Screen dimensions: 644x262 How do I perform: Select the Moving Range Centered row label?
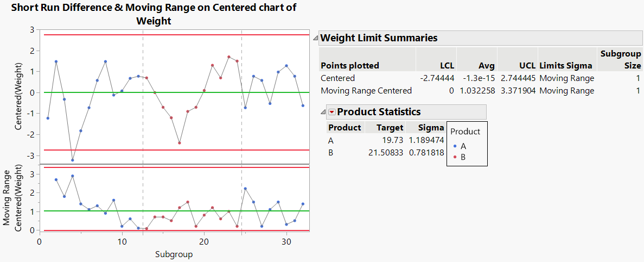click(366, 91)
